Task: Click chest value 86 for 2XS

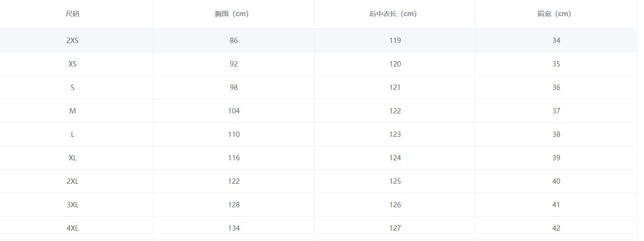Action: (234, 41)
